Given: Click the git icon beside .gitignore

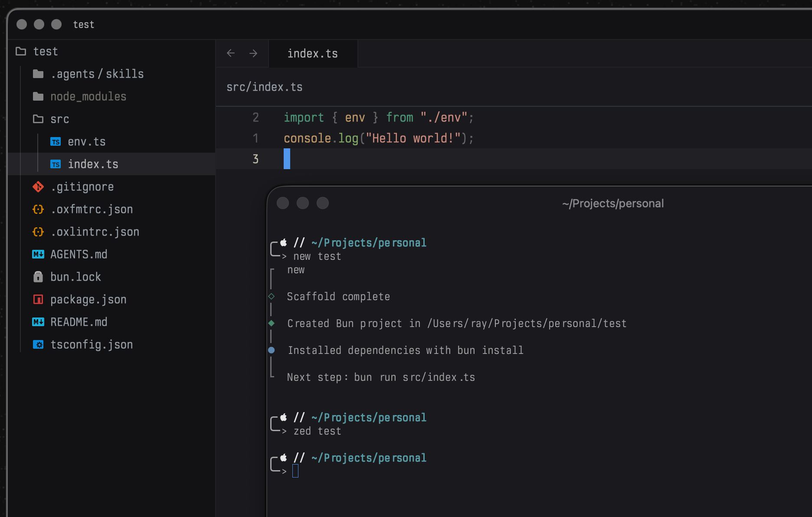Looking at the screenshot, I should click(38, 187).
